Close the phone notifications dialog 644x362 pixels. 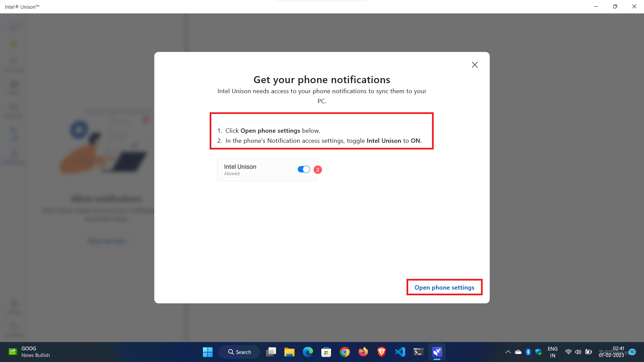coord(475,65)
